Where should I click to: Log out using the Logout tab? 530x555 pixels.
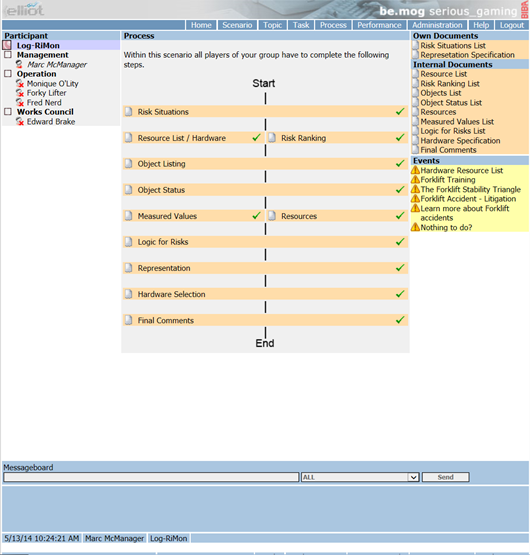[512, 25]
